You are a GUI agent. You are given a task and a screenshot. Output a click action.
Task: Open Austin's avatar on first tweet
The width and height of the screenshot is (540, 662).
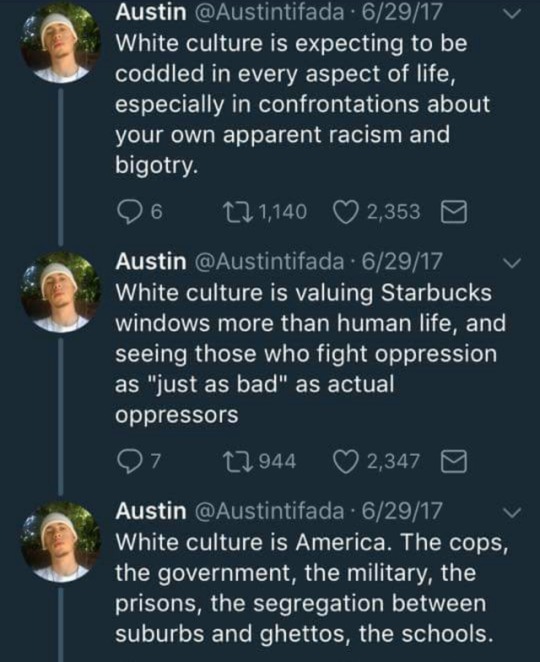(x=61, y=42)
